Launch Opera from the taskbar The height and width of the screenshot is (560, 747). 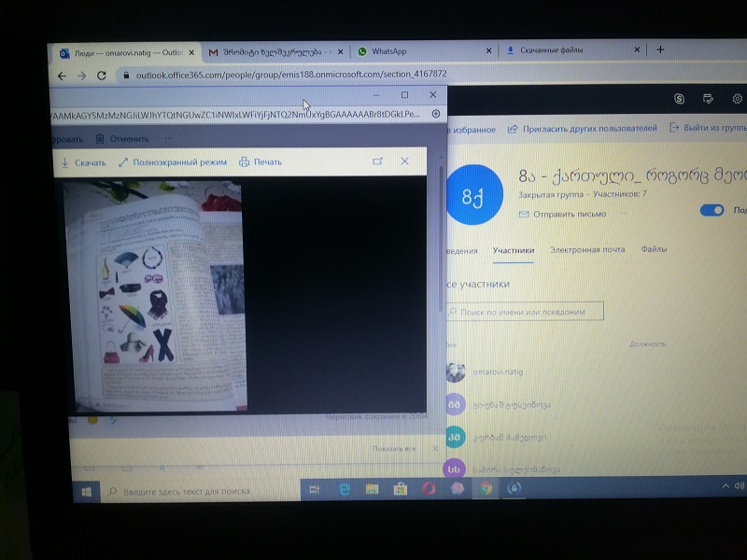[x=429, y=488]
